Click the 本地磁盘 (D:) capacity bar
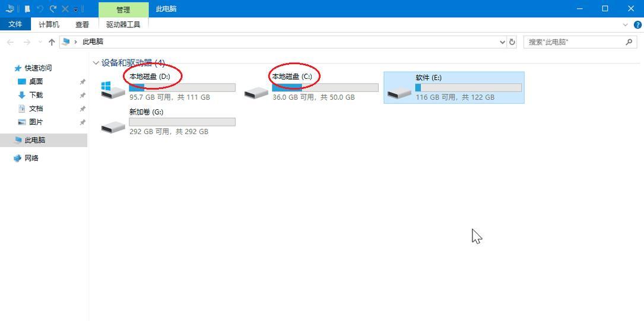 pos(182,87)
